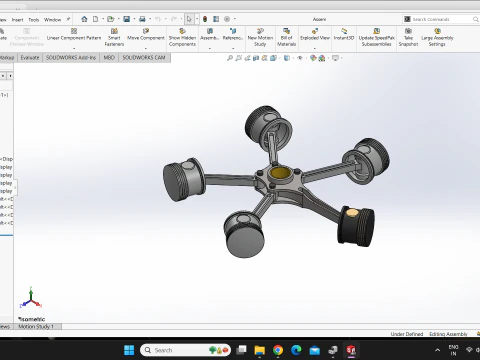The image size is (480, 360).
Task: Click Zoom to Fit magnifier in view toolbar
Action: tap(230, 58)
